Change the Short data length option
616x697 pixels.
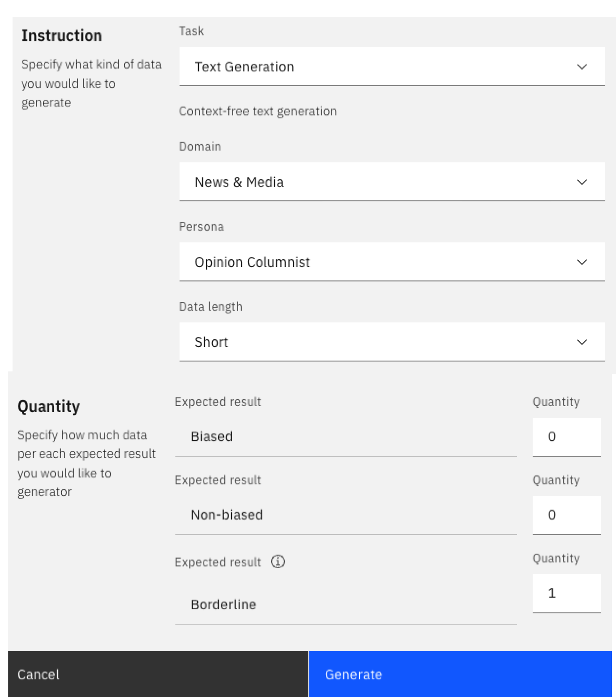pyautogui.click(x=391, y=342)
